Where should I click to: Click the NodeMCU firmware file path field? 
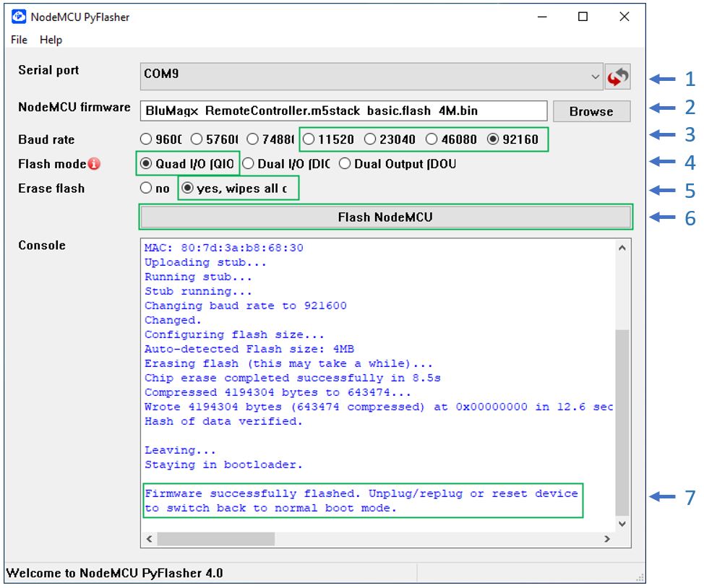click(x=343, y=111)
